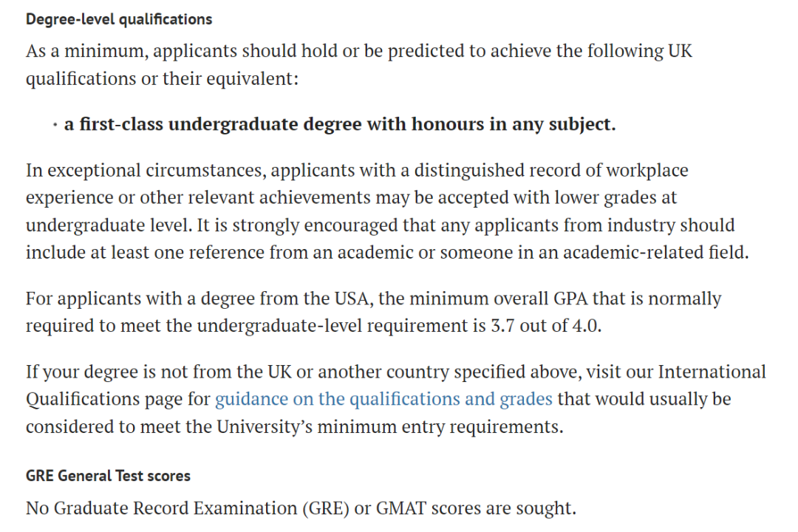Click the words "GMAT scores are sought"

coord(476,508)
